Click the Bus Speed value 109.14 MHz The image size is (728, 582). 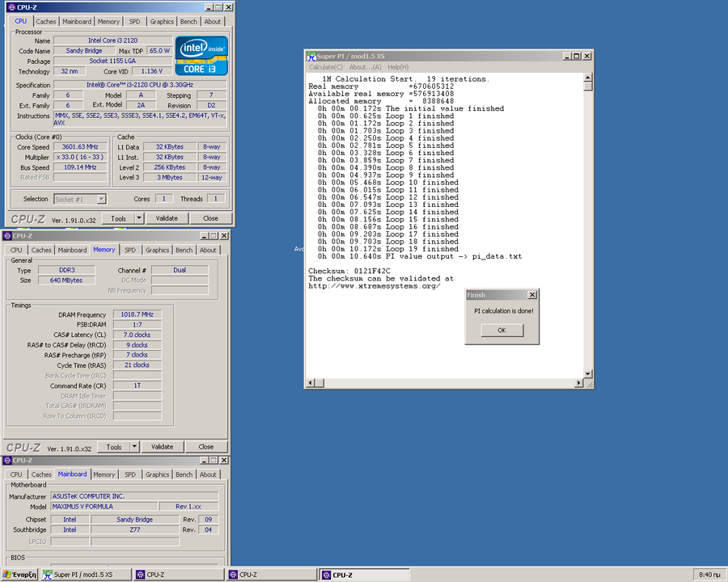click(80, 167)
